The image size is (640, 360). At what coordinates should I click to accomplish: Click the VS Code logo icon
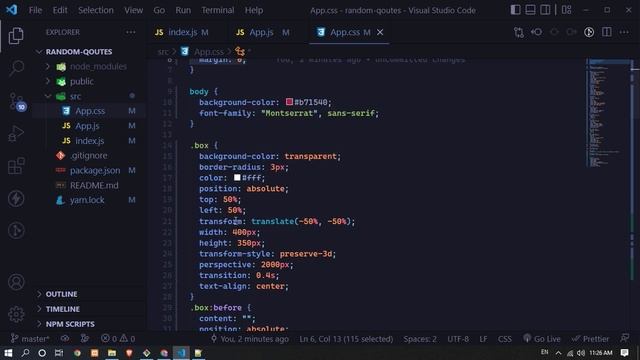[11, 10]
